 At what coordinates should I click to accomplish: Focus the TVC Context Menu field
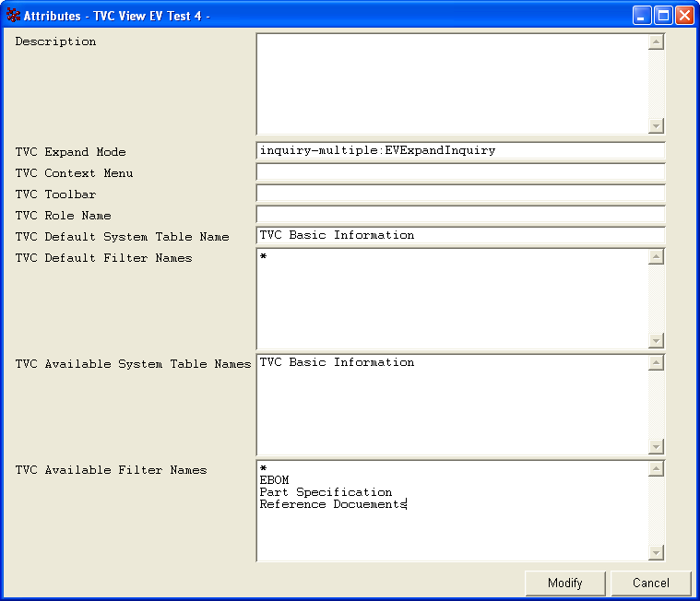pos(459,172)
